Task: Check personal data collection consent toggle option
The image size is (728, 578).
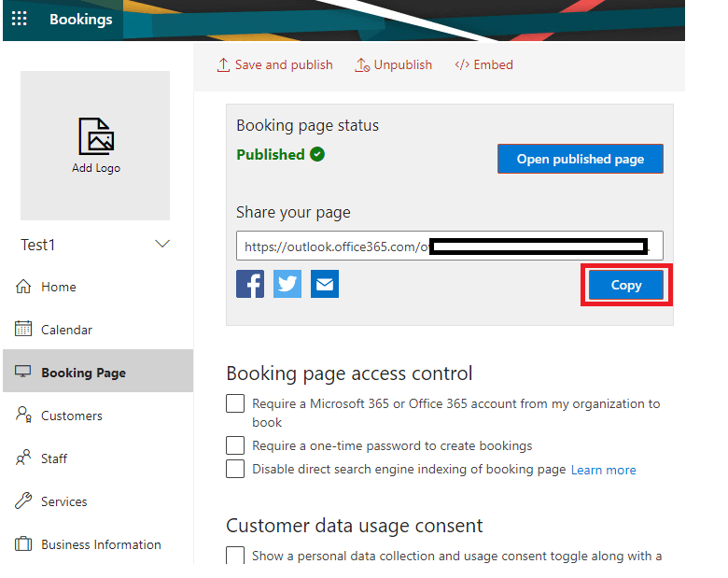Action: point(235,556)
